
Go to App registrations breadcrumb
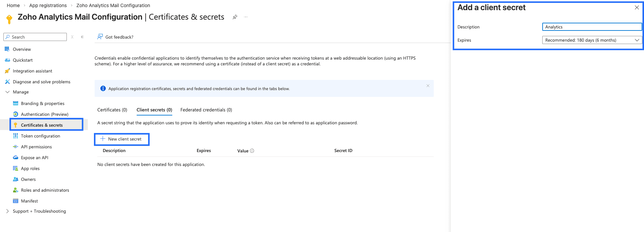(x=48, y=5)
